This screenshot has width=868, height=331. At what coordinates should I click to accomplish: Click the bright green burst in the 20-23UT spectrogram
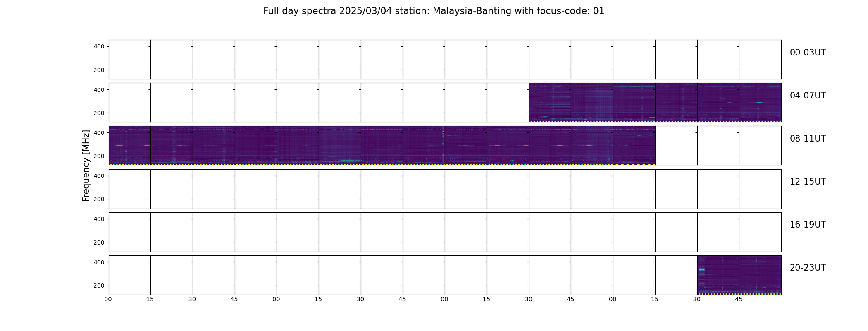(701, 270)
